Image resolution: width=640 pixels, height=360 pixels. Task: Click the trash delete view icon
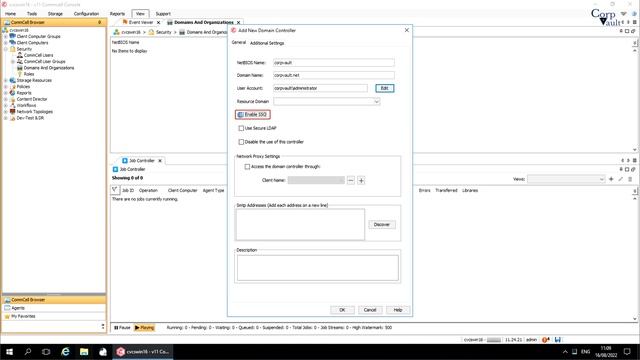(x=630, y=179)
